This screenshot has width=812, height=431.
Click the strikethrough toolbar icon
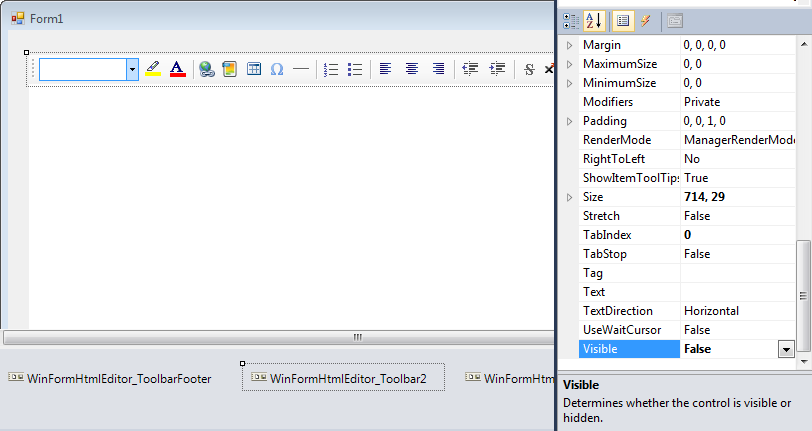(x=529, y=69)
